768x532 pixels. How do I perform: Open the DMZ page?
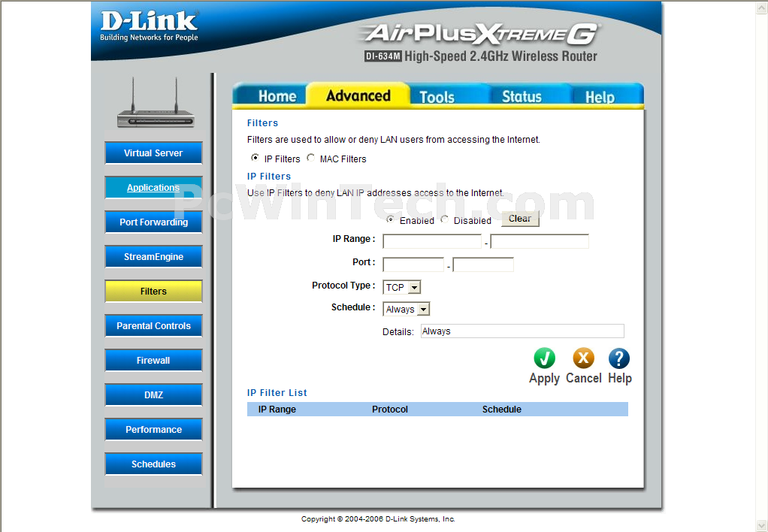click(x=153, y=394)
